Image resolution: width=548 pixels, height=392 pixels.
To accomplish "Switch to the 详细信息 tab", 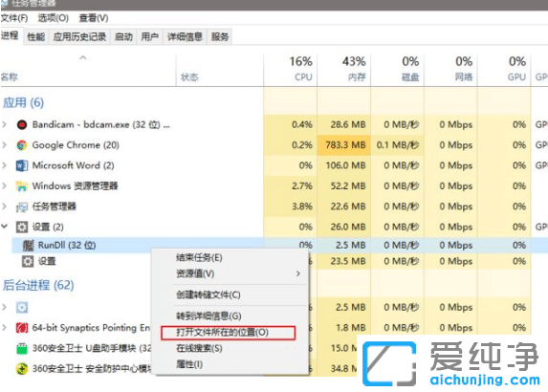I will coord(185,36).
